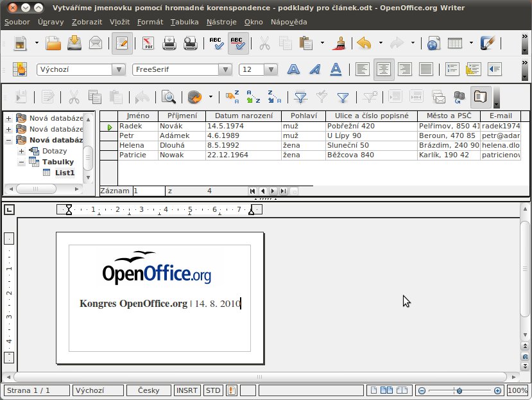Image resolution: width=532 pixels, height=400 pixels.
Task: Show the drawing functions toolbar
Action: [x=488, y=44]
